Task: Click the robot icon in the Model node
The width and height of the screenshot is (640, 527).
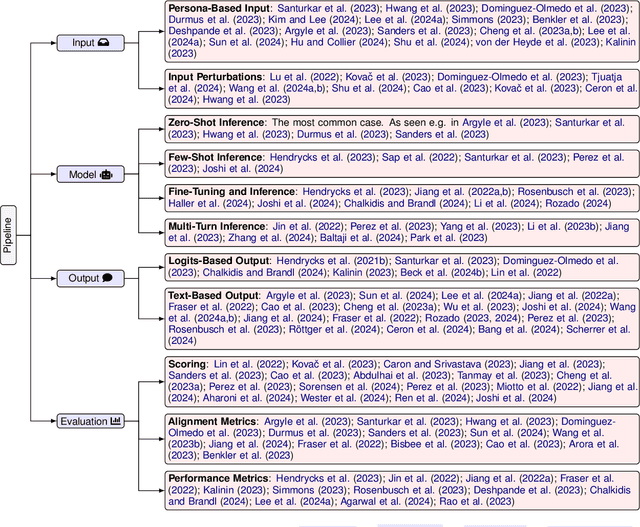Action: click(x=106, y=174)
